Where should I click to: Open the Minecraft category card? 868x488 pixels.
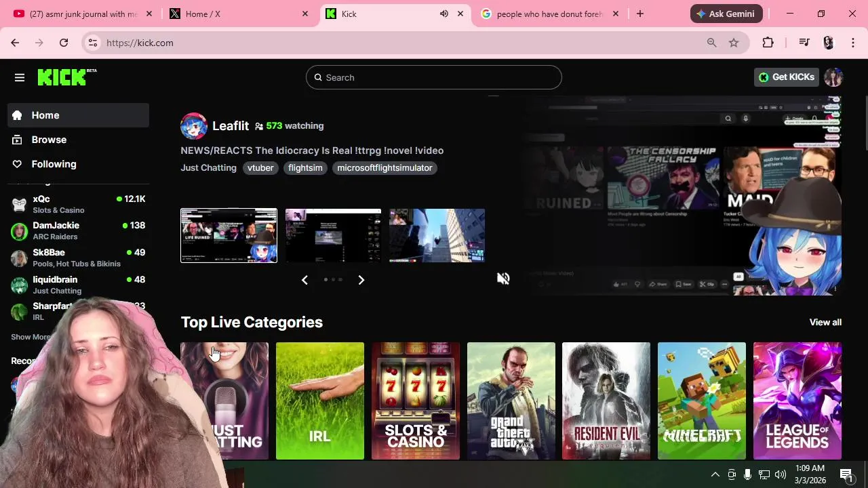[x=702, y=401]
